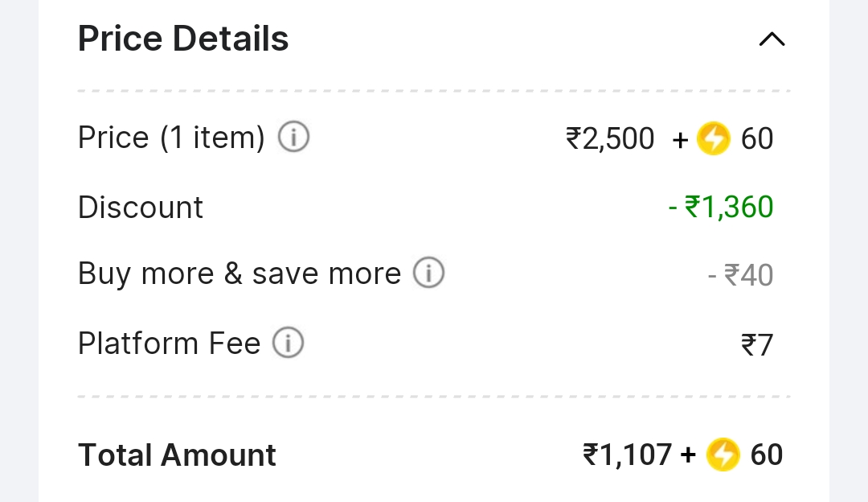Click the Price Details heading
The image size is (868, 502).
(183, 39)
